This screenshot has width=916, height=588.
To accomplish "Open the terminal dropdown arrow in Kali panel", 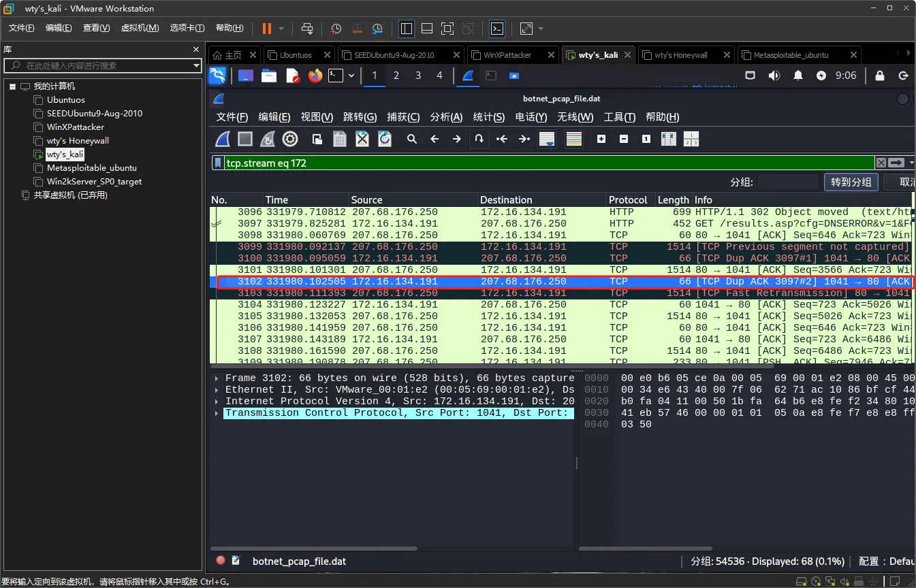I will 351,76.
